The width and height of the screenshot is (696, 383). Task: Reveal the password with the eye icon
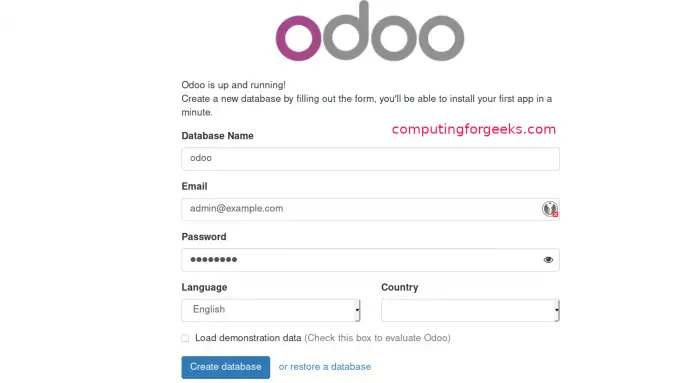coord(548,260)
